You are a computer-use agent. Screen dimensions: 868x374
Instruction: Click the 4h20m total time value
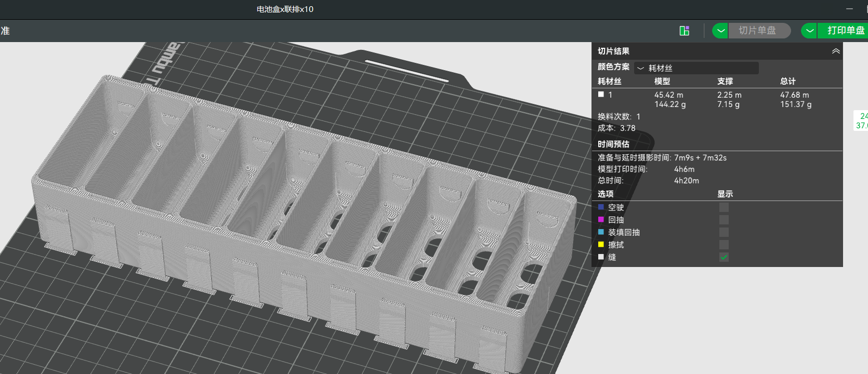point(687,181)
